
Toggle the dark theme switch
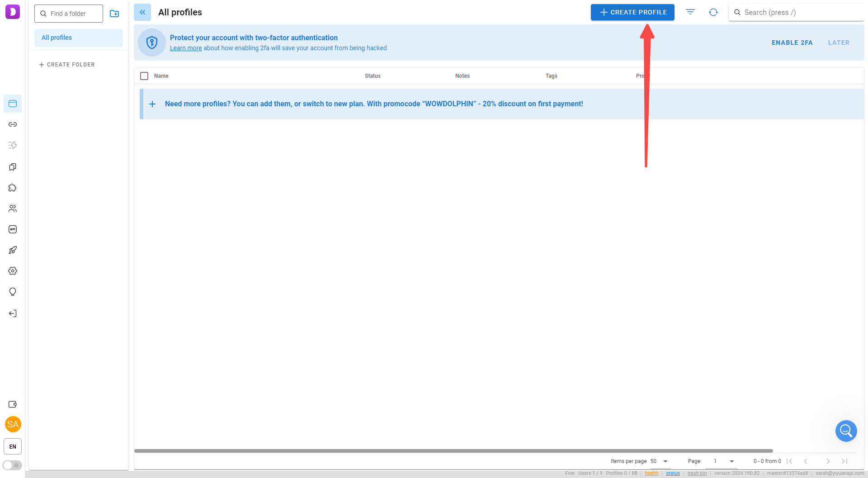coord(12,465)
